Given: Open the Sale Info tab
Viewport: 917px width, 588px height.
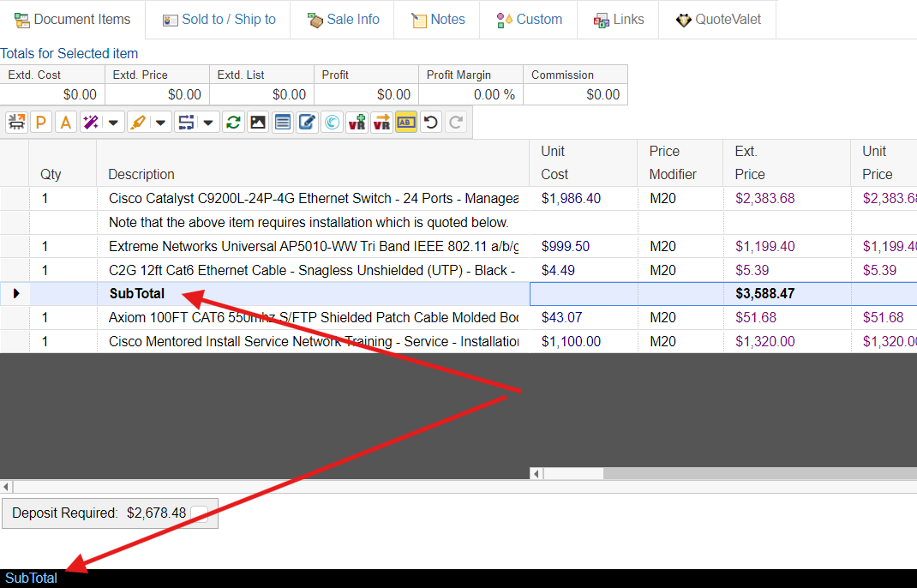Looking at the screenshot, I should click(343, 20).
